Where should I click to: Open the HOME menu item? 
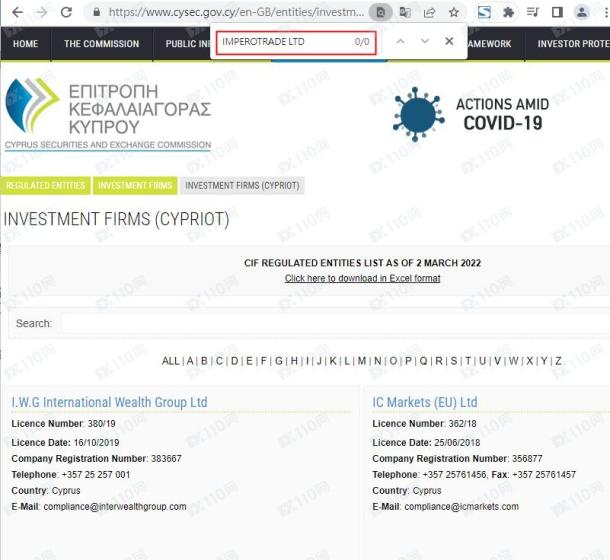coord(26,44)
